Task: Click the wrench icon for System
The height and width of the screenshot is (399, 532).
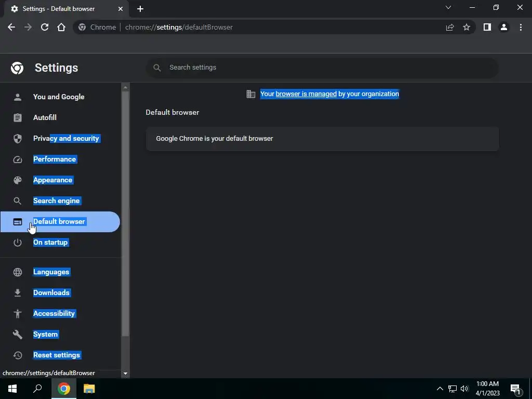Action: [18, 335]
